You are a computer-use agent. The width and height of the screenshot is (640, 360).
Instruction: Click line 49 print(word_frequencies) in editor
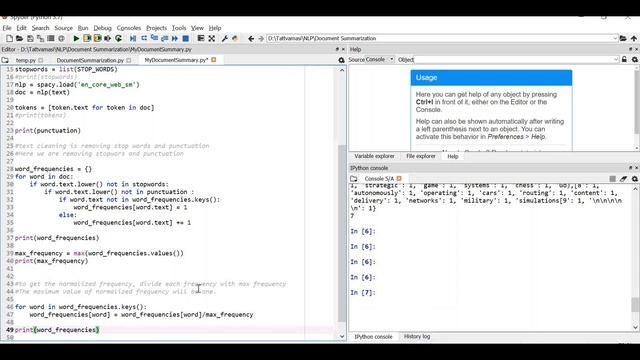[57, 330]
